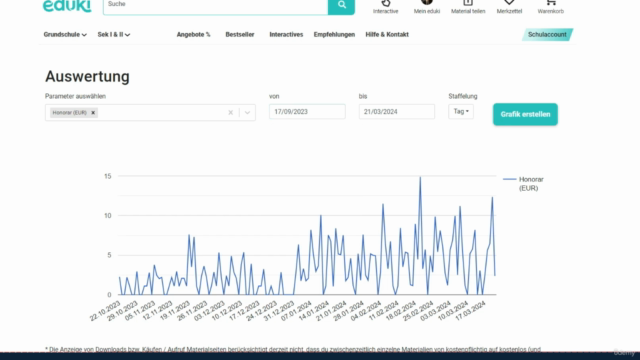This screenshot has height=360, width=640.
Task: Click the 10 y-axis value
Action: [107, 216]
